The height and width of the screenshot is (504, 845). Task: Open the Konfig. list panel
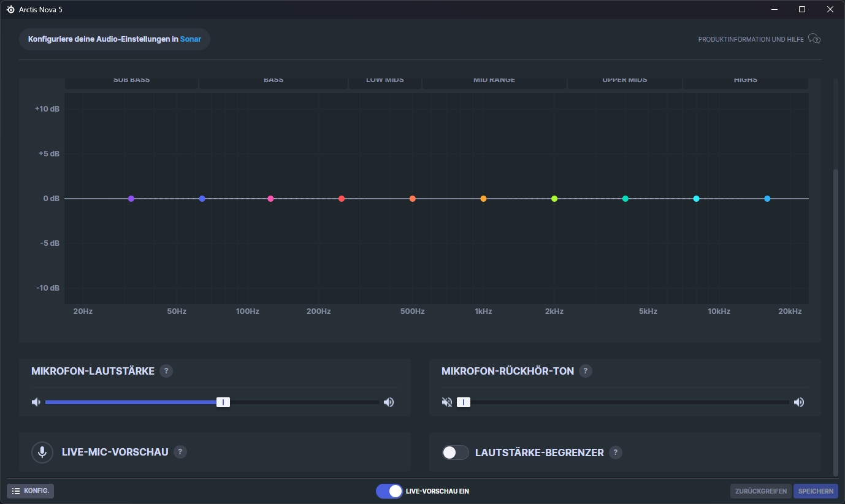[x=31, y=491]
